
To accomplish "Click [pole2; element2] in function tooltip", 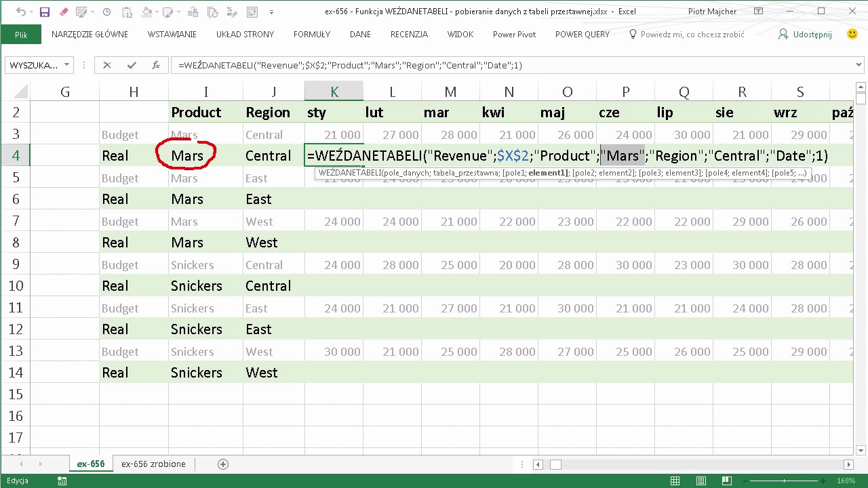I will 604,173.
